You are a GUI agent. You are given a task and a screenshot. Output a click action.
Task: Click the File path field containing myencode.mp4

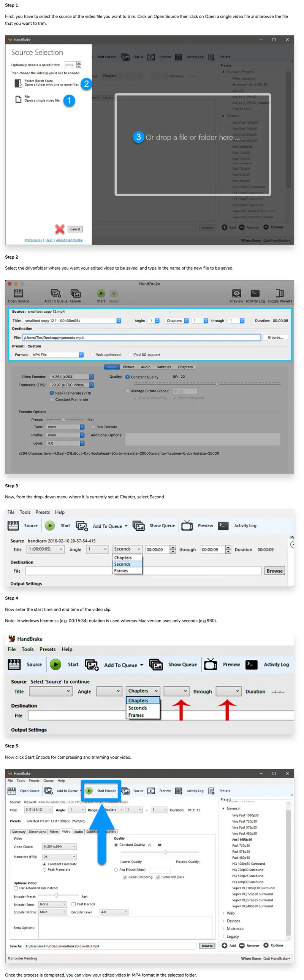(x=142, y=337)
